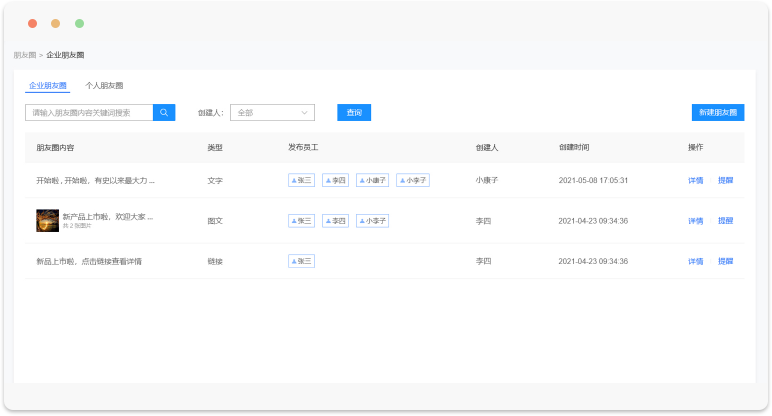Open the 创建人 dropdown showing 全部
This screenshot has width=772, height=416.
coord(272,113)
